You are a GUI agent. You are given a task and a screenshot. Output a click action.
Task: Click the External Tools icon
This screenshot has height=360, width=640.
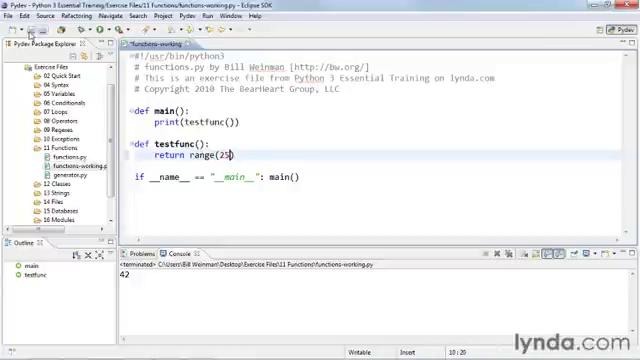click(119, 29)
